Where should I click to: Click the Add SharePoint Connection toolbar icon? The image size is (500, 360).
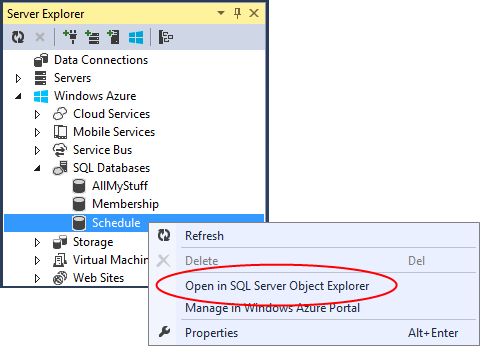pos(113,37)
